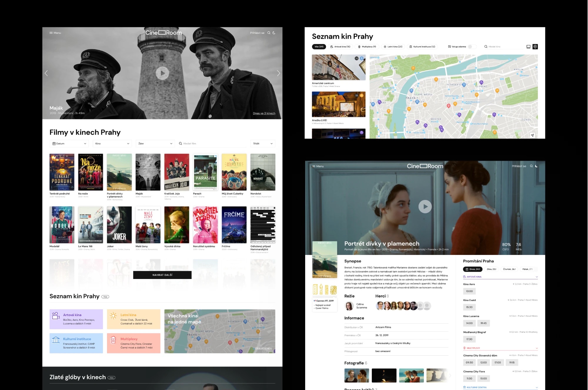588x390 pixels.
Task: Open the Žánr dropdown filter
Action: 155,144
